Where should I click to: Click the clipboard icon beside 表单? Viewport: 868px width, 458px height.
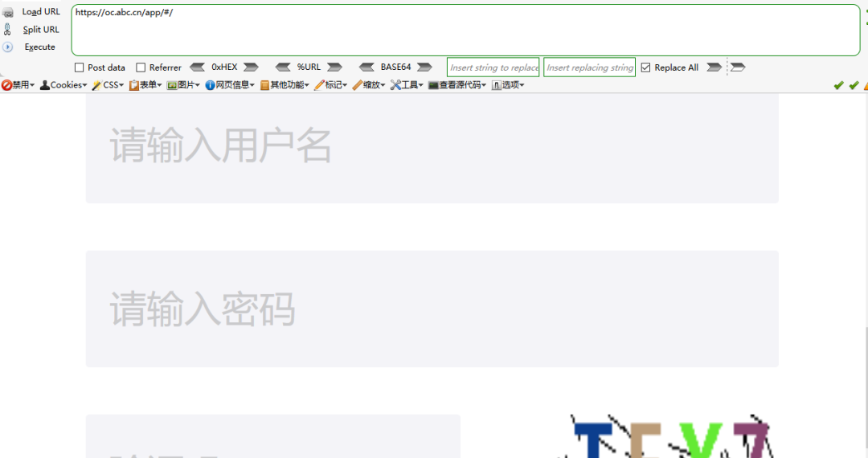(134, 85)
